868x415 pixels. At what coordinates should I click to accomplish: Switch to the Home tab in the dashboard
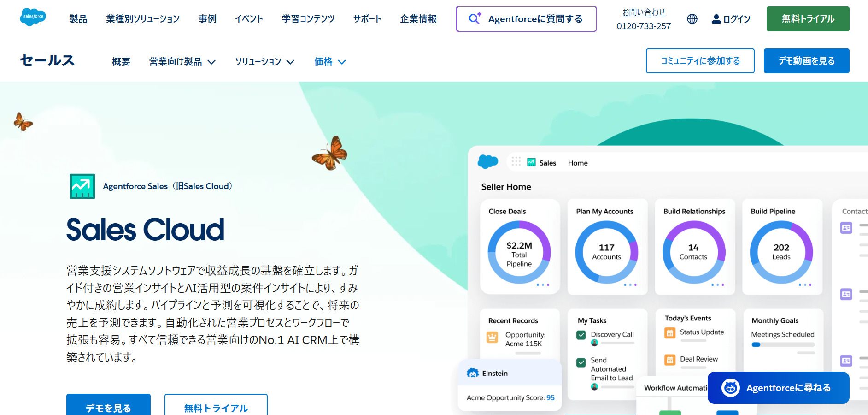(x=577, y=163)
